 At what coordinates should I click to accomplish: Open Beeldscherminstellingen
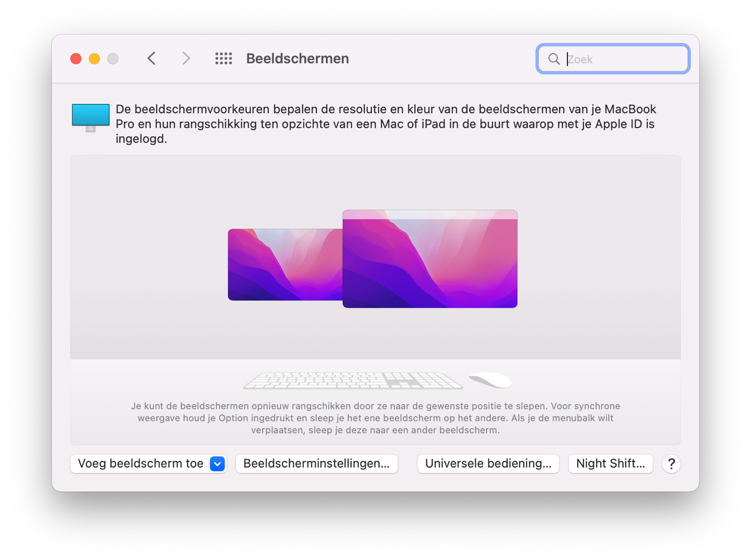click(316, 463)
